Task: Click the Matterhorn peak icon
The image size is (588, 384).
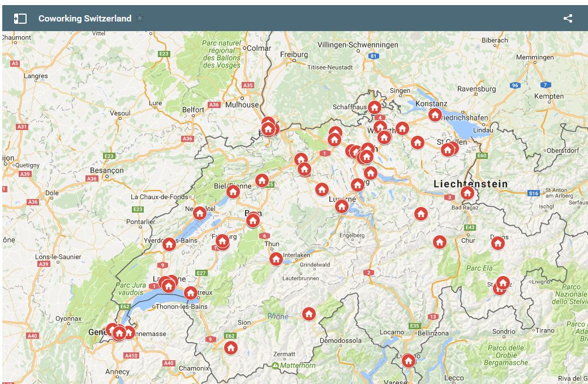Action: 275,365
